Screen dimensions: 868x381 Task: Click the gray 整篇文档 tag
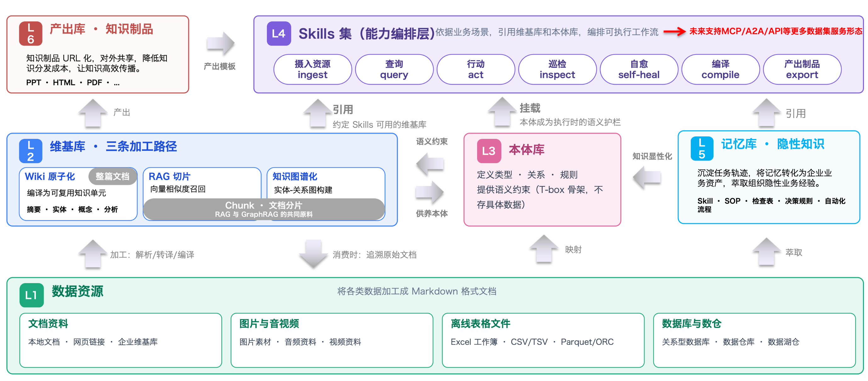point(113,176)
